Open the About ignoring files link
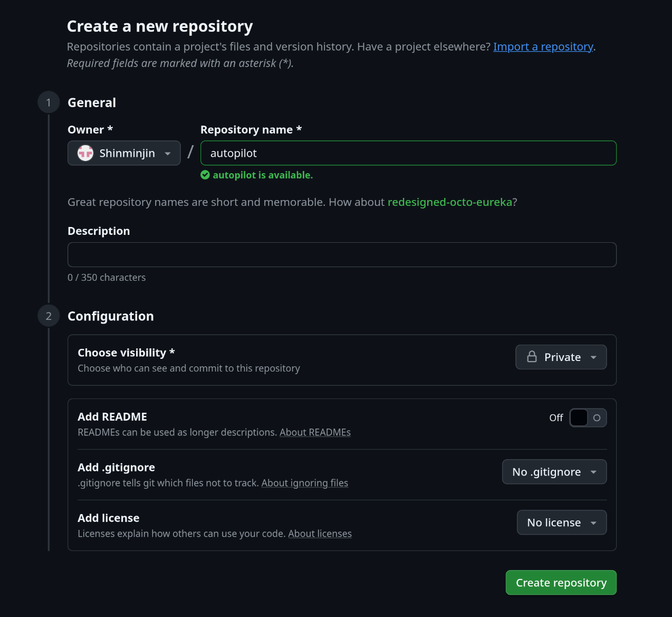672x617 pixels. 304,483
